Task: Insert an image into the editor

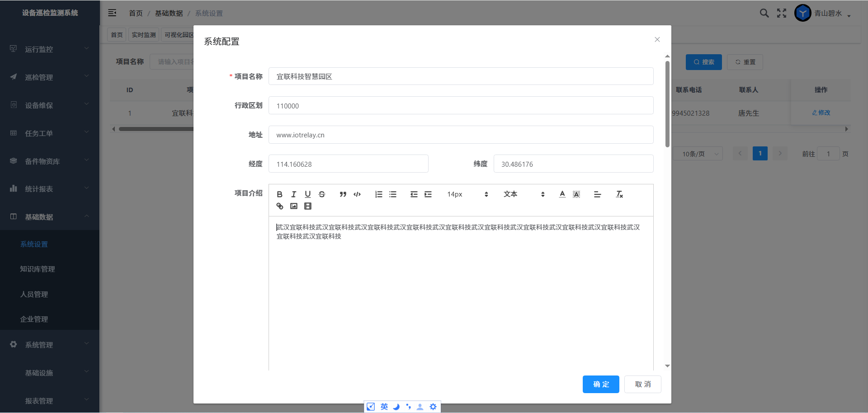Action: (294, 206)
